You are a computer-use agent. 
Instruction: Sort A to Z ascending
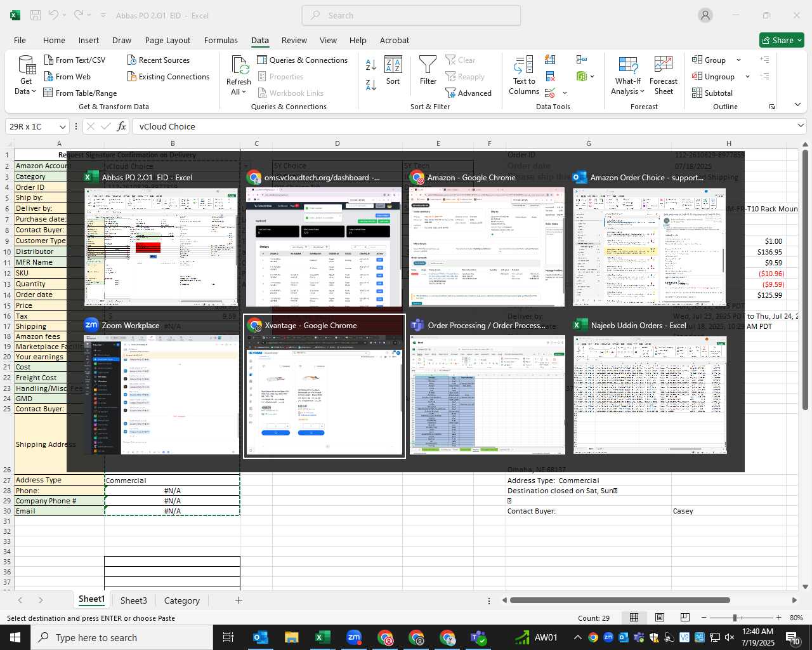371,64
